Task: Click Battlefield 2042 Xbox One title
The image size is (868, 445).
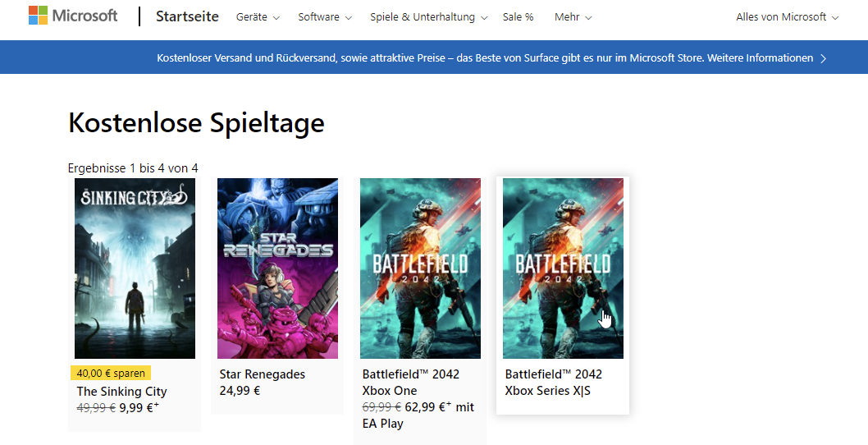Action: [410, 383]
